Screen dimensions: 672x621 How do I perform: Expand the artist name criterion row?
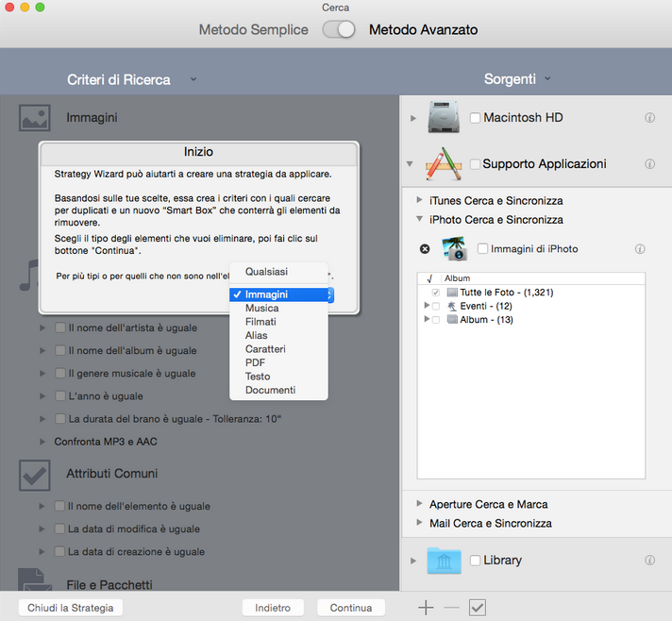[x=42, y=327]
